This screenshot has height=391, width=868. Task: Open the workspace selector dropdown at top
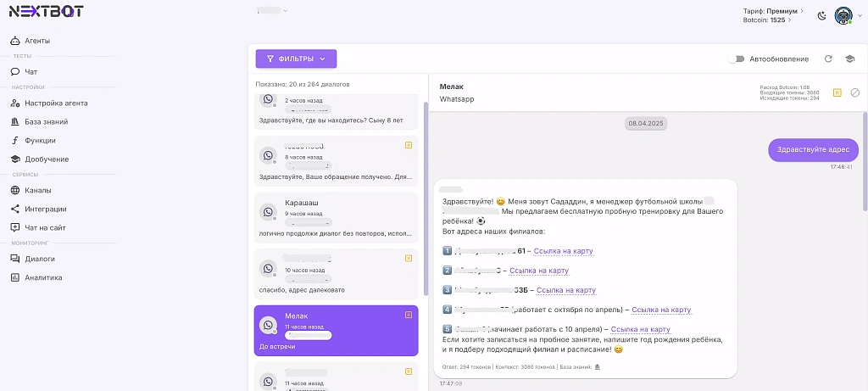coord(272,10)
